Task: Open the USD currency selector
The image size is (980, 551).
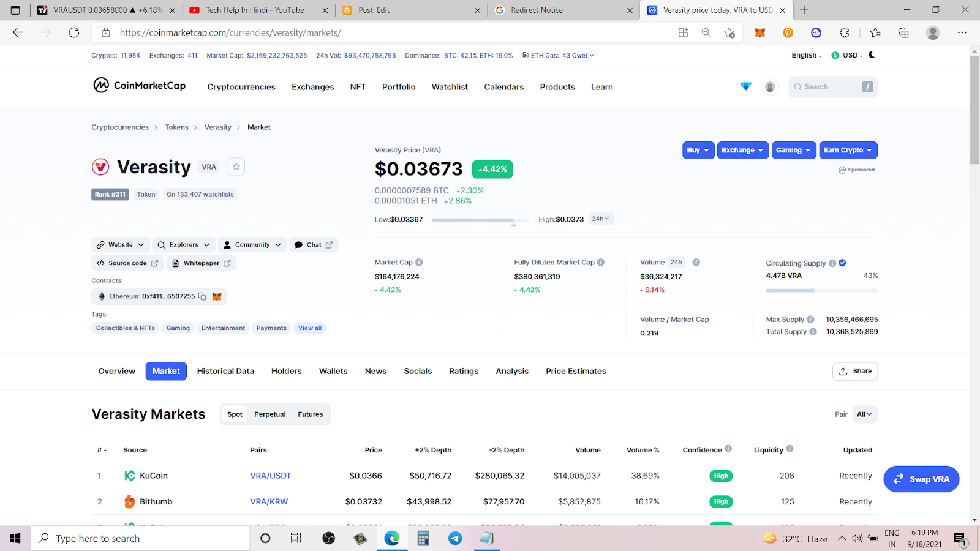Action: tap(847, 55)
